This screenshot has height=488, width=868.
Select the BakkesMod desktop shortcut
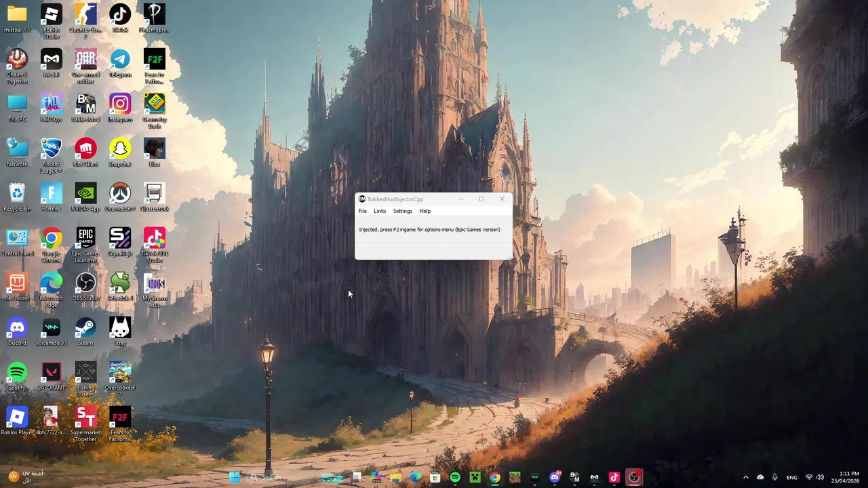point(85,108)
